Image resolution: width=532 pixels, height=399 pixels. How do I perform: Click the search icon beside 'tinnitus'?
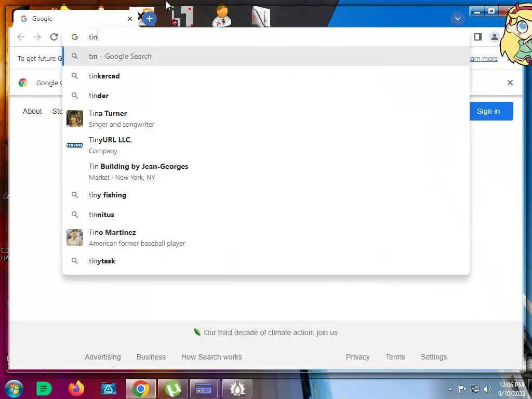coord(75,215)
